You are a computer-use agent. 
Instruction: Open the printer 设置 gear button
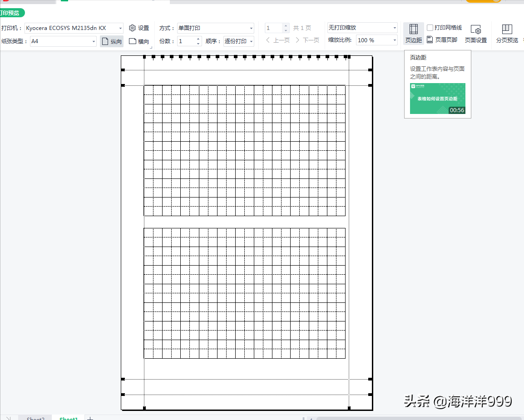139,28
